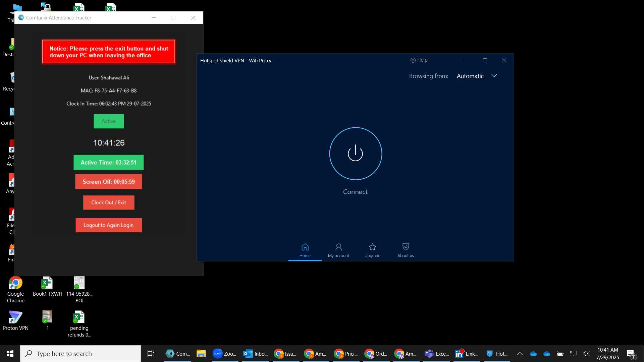The image size is (644, 362).
Task: Open the Windows Start menu
Action: [10, 354]
